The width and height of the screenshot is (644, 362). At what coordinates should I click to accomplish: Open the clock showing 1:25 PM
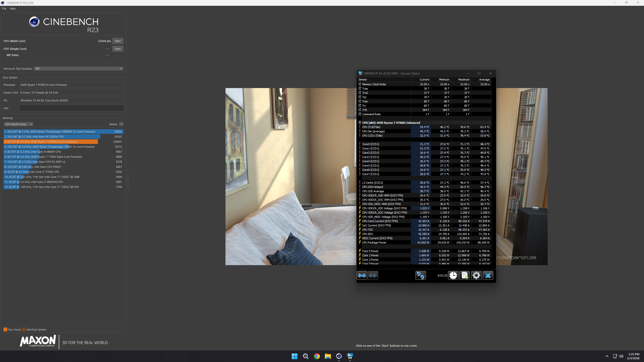(x=633, y=356)
